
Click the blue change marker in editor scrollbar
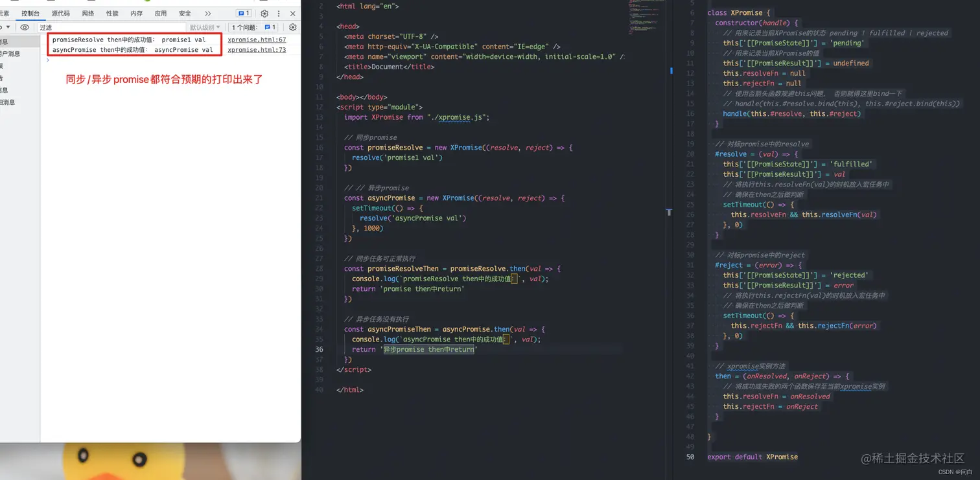pyautogui.click(x=671, y=71)
